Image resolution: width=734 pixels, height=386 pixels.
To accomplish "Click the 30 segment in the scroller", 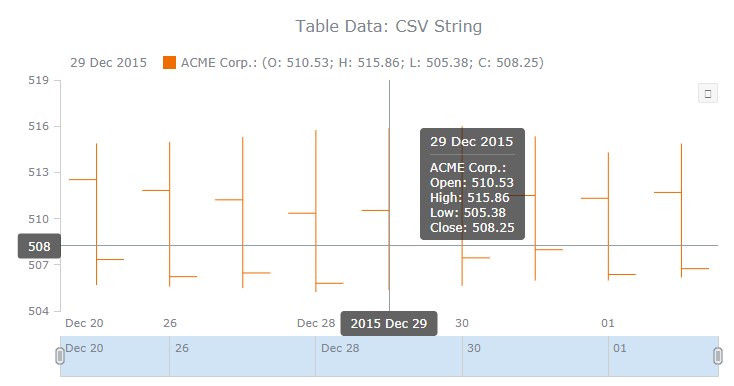I will coord(536,357).
